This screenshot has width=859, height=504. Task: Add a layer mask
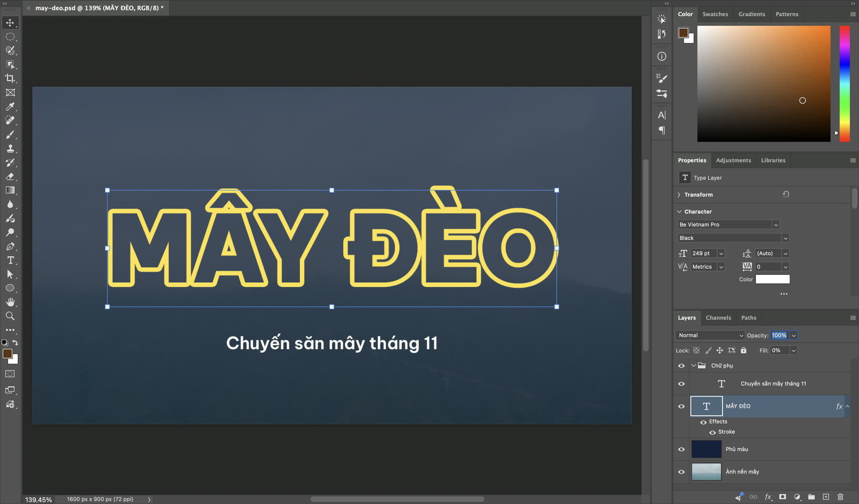[783, 497]
